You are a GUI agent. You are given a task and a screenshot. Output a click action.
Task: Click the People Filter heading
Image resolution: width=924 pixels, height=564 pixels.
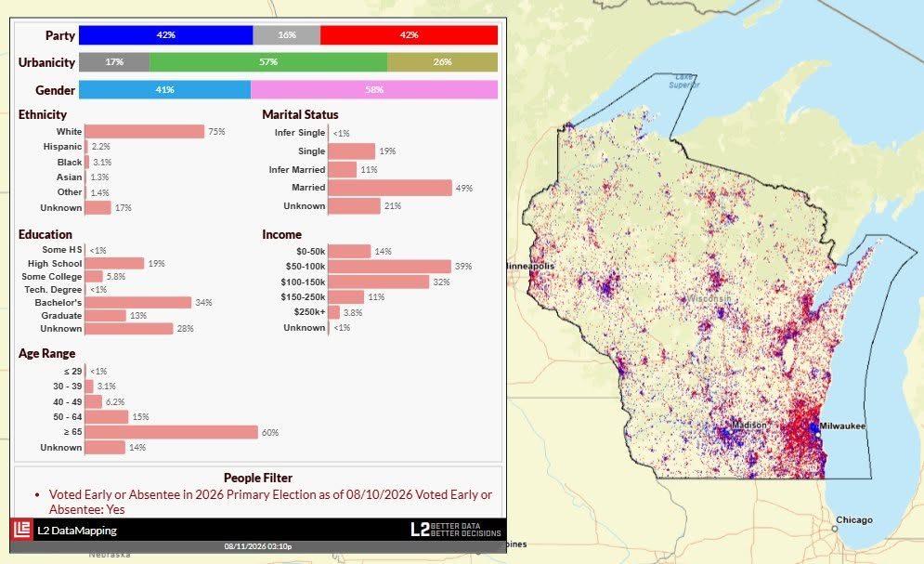pyautogui.click(x=258, y=478)
